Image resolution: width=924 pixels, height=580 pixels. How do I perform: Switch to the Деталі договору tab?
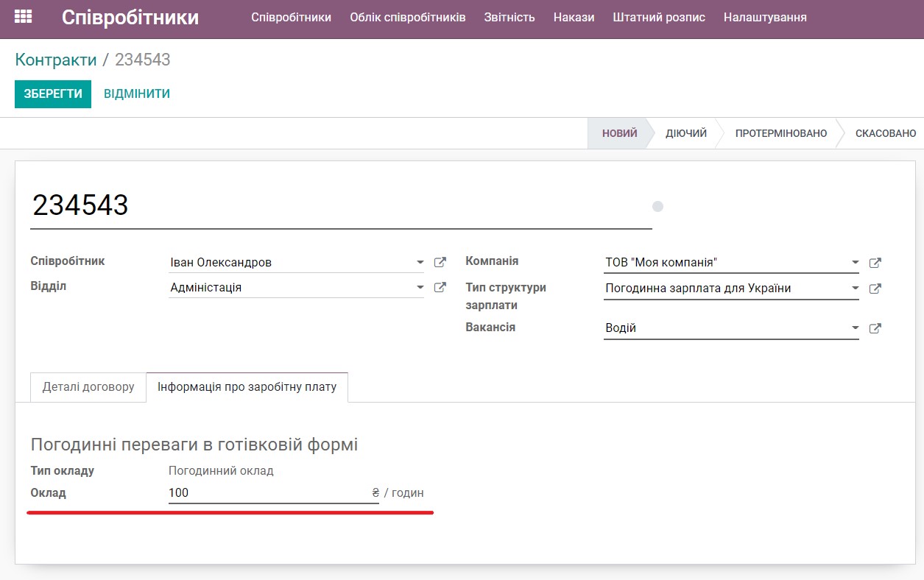88,387
